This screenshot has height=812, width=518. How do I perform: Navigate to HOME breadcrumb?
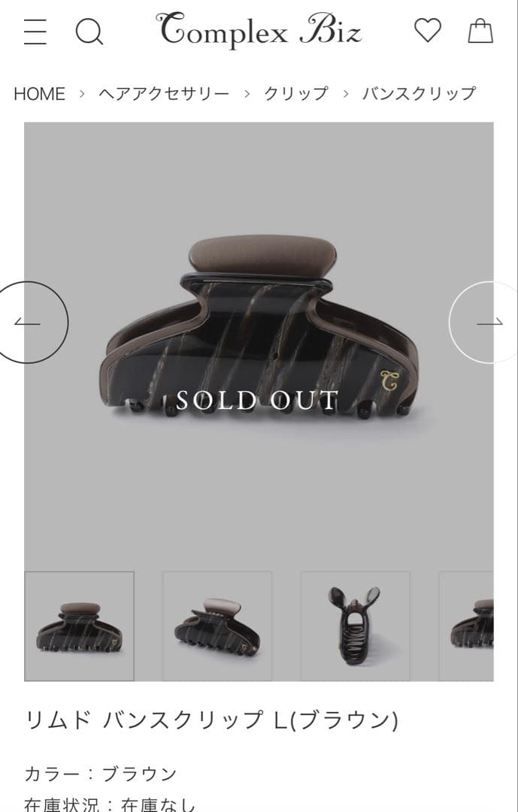pos(39,94)
